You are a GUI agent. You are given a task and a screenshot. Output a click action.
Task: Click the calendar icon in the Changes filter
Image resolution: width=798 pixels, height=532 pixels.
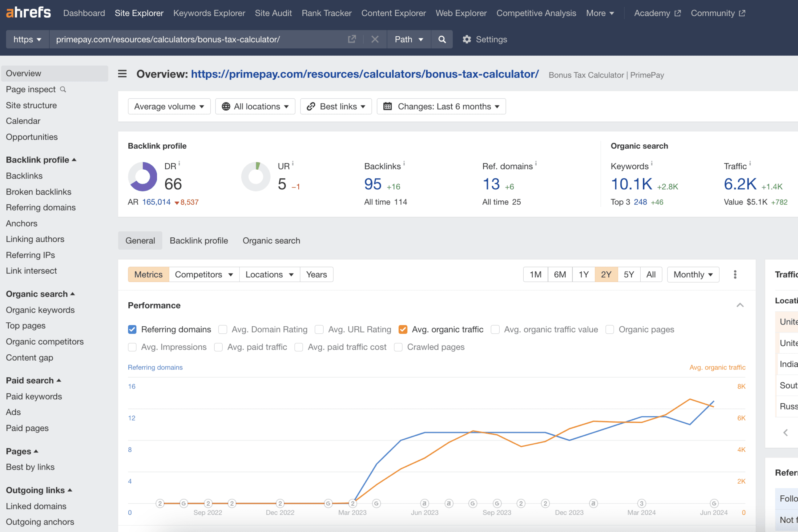click(x=388, y=106)
